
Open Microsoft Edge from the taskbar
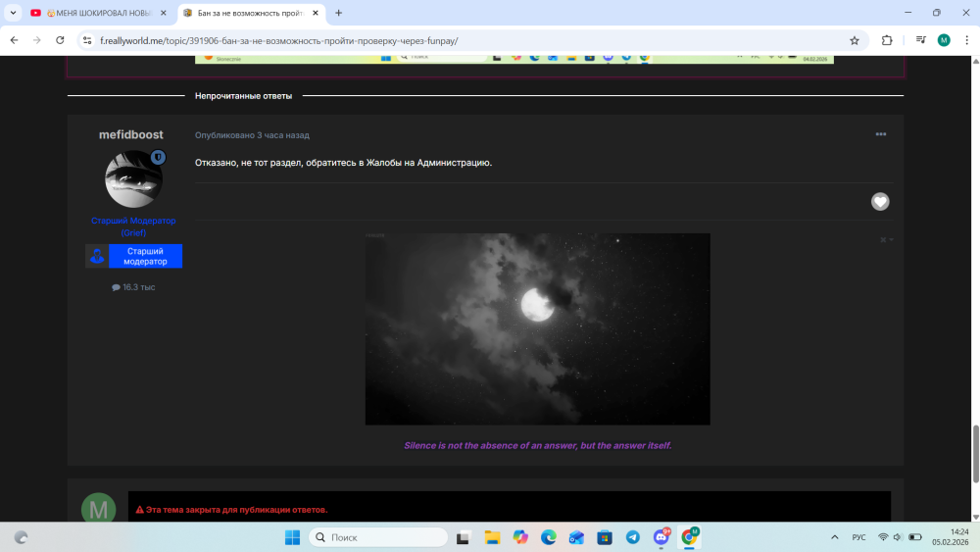click(x=548, y=537)
